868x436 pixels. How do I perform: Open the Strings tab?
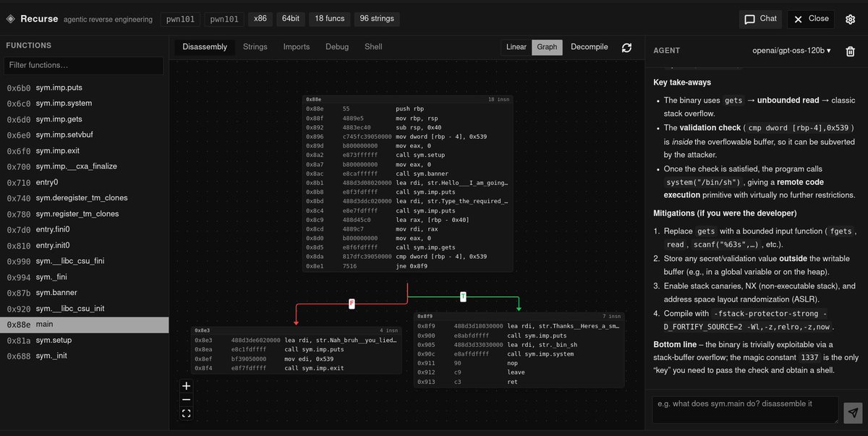pos(255,47)
